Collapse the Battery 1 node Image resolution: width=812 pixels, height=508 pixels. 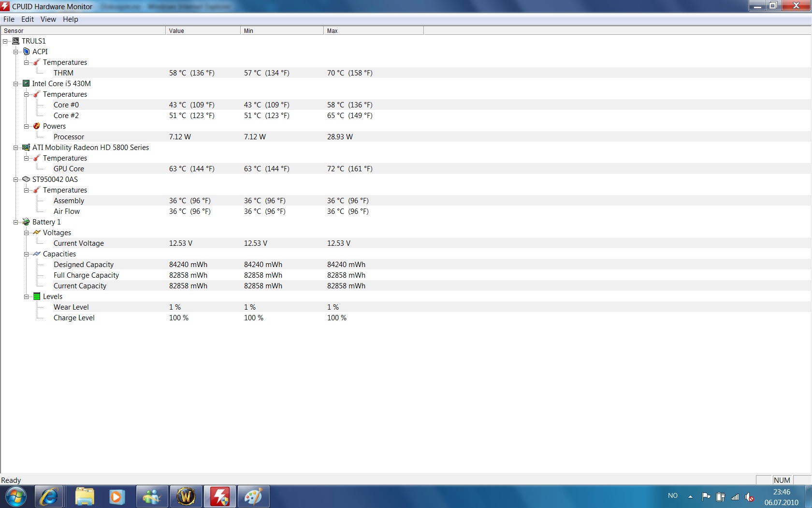[x=16, y=222]
